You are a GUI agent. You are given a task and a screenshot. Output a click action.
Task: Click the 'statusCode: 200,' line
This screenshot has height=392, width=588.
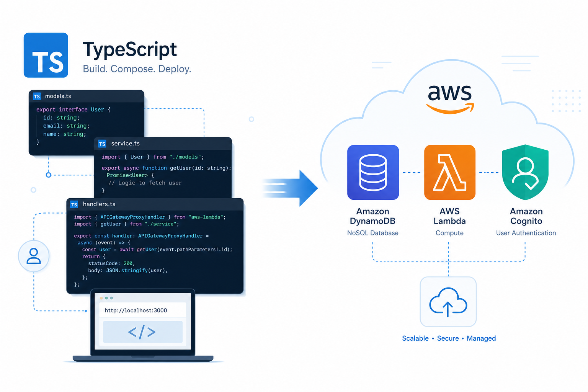111,263
